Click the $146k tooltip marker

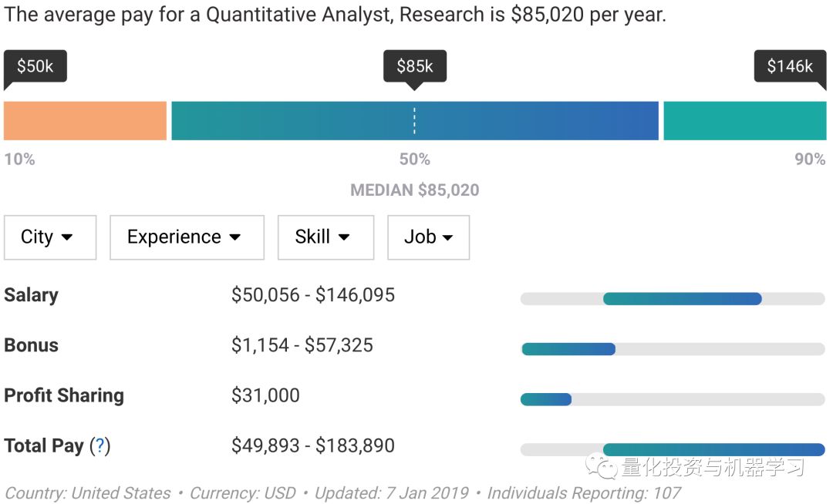tap(790, 66)
